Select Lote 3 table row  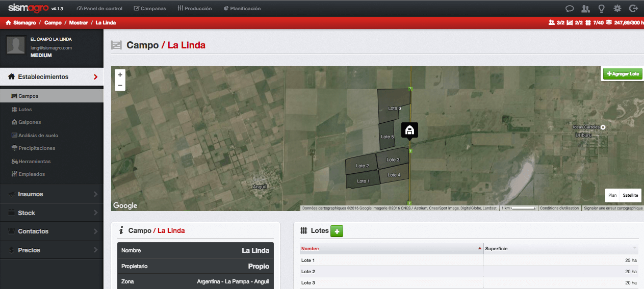tap(469, 283)
